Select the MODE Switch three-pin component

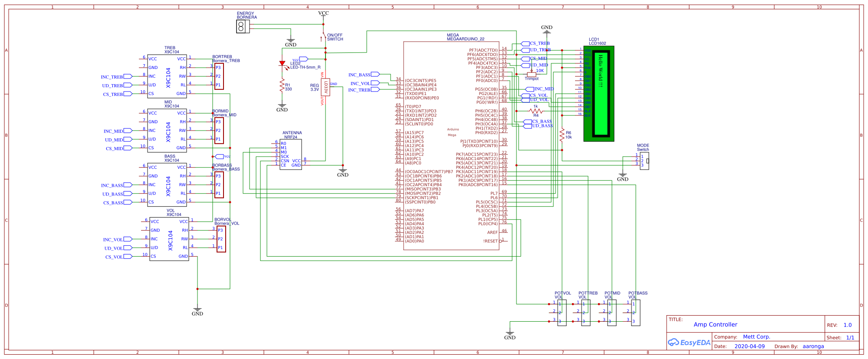(644, 161)
